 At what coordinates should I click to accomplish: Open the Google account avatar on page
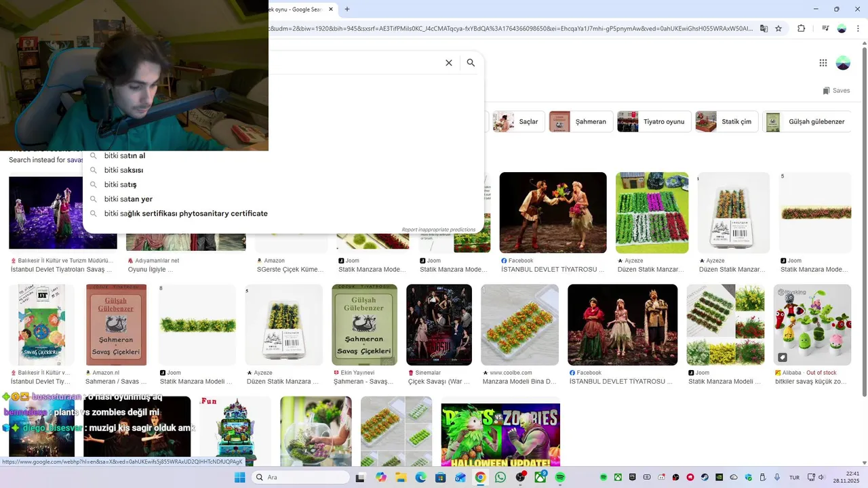tap(843, 63)
